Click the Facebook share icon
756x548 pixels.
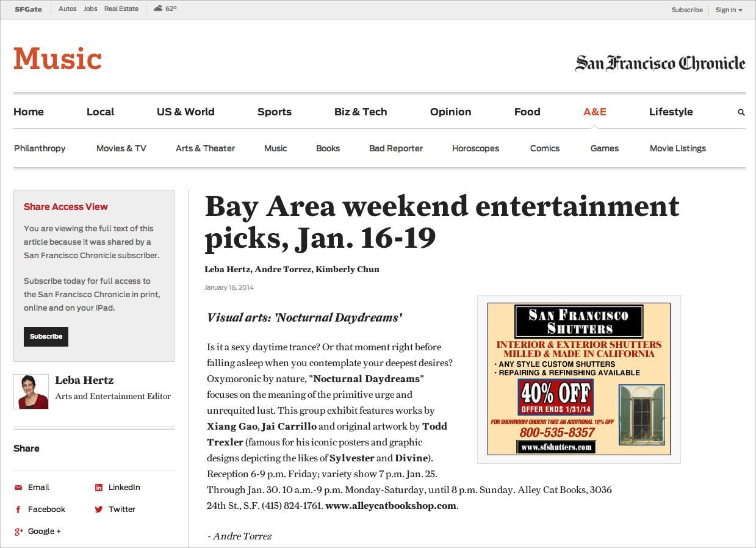(18, 510)
